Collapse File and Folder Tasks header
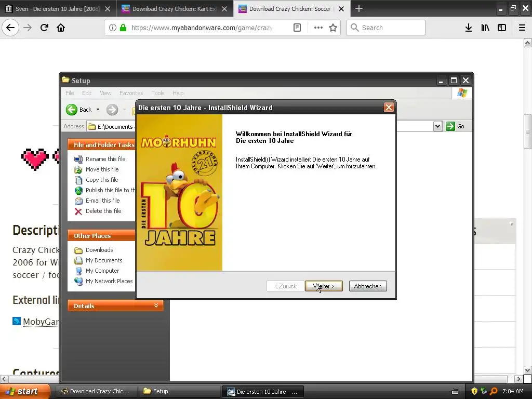The height and width of the screenshot is (399, 532). click(x=101, y=144)
